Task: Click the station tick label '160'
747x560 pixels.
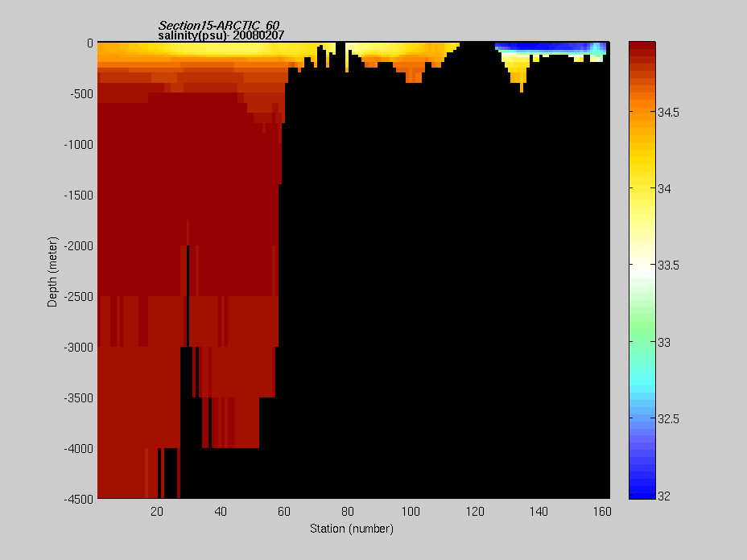Action: tap(602, 512)
